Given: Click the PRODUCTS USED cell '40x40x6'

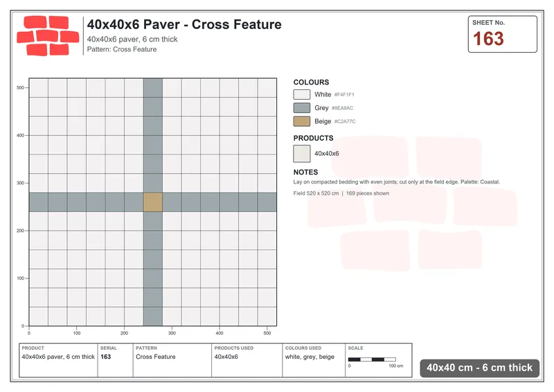Looking at the screenshot, I should 226,357.
